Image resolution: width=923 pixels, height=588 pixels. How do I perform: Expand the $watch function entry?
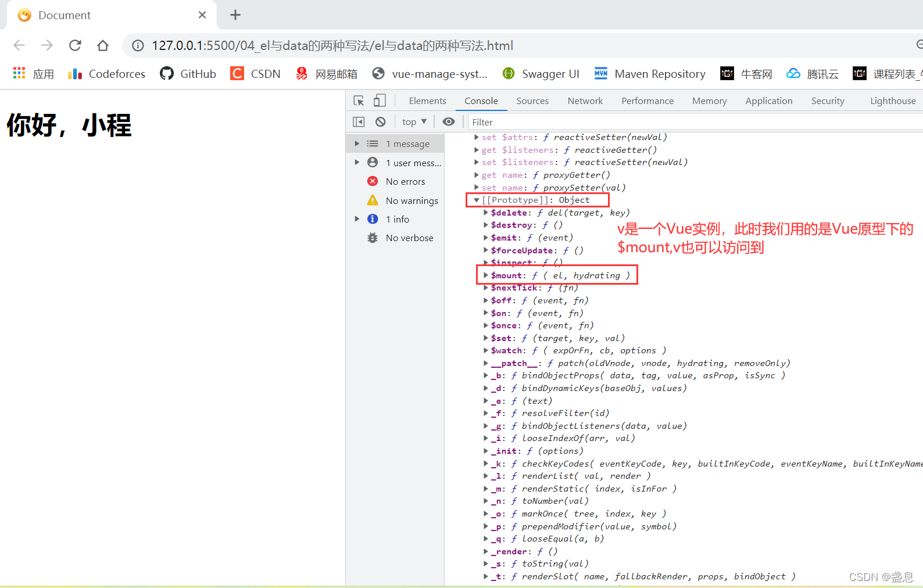pos(486,350)
